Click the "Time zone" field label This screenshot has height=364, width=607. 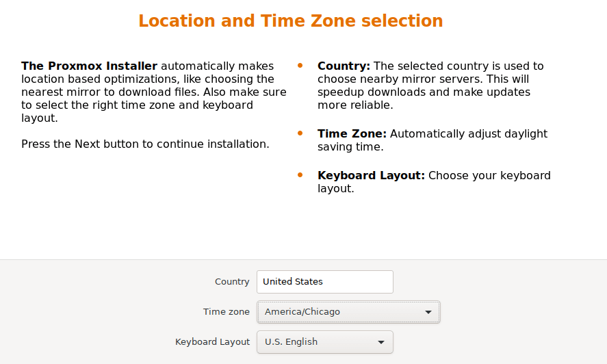(x=227, y=312)
